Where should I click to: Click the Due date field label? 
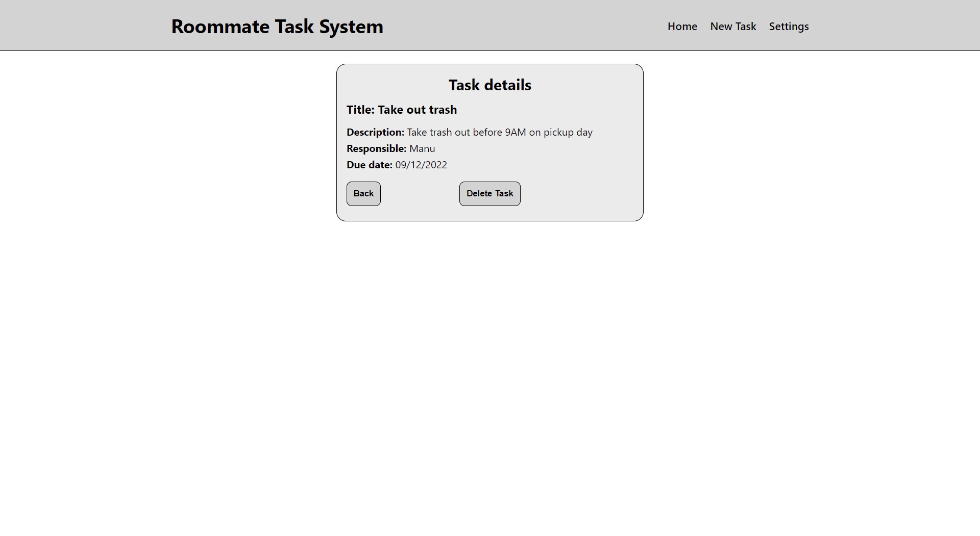[x=369, y=165]
